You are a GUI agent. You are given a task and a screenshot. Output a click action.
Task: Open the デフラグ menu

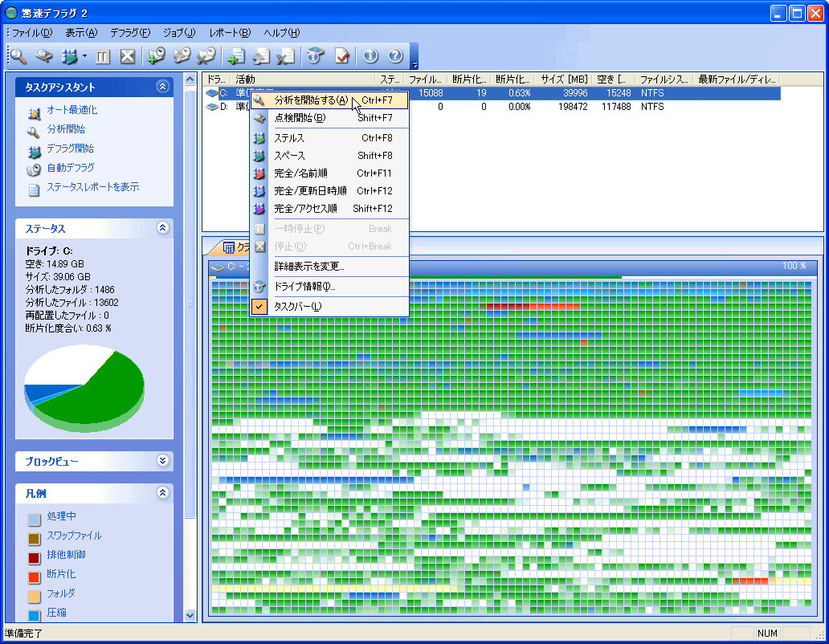130,33
